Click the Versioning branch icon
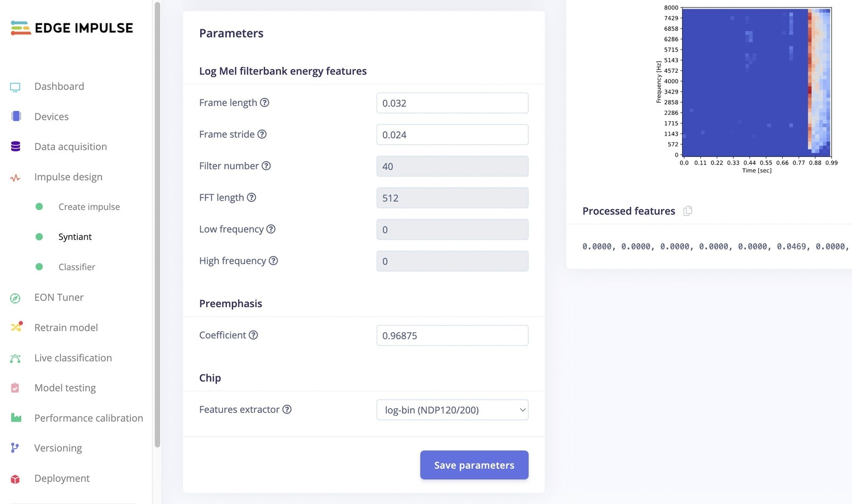Image resolution: width=852 pixels, height=504 pixels. pyautogui.click(x=15, y=448)
